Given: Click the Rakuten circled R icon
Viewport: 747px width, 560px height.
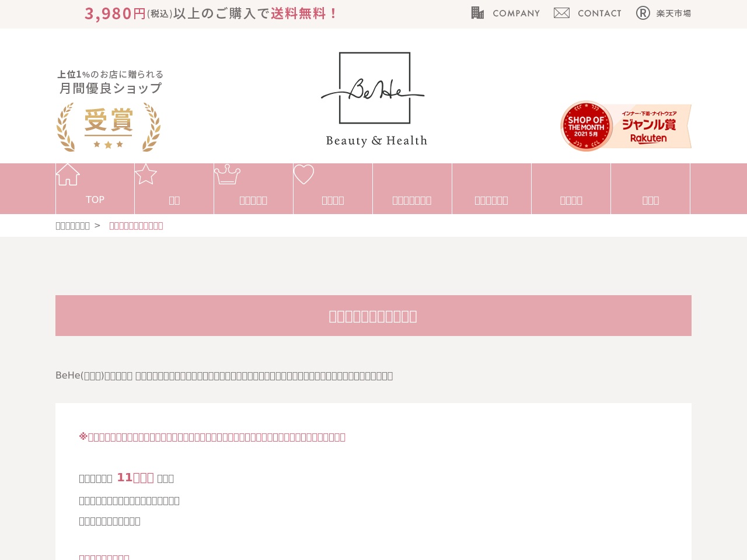Looking at the screenshot, I should 643,13.
